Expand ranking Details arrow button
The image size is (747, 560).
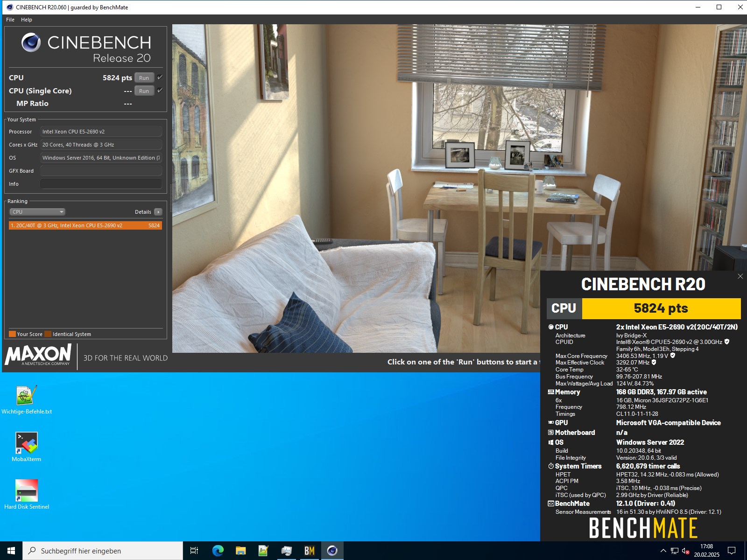point(158,212)
